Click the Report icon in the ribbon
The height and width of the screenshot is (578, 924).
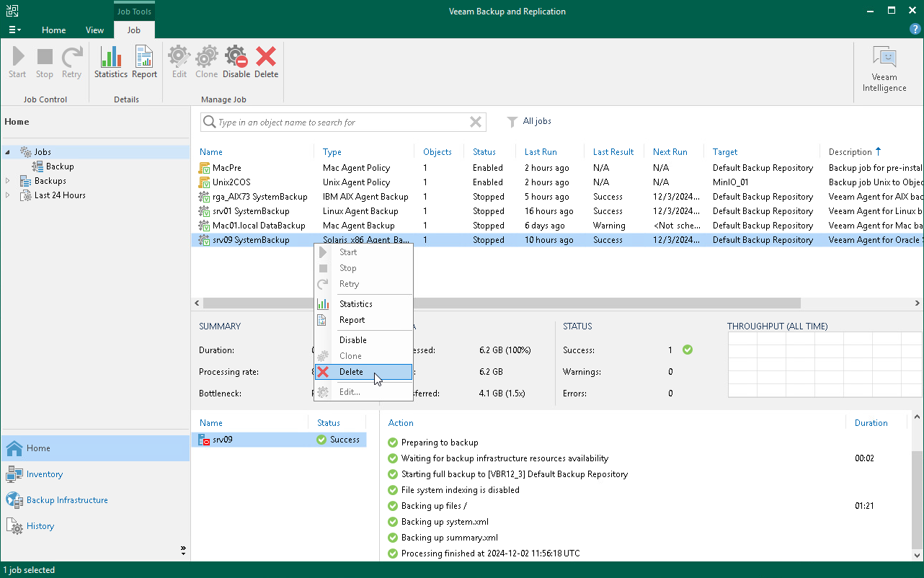[143, 62]
